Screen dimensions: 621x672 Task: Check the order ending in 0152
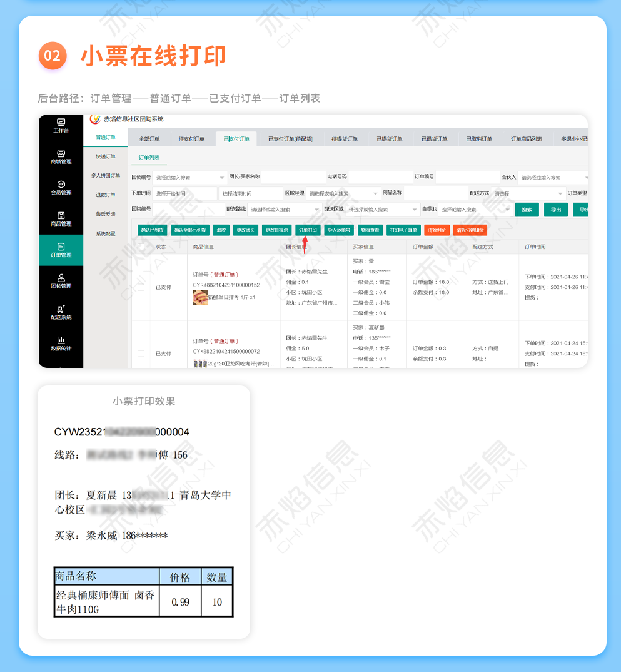tap(141, 287)
